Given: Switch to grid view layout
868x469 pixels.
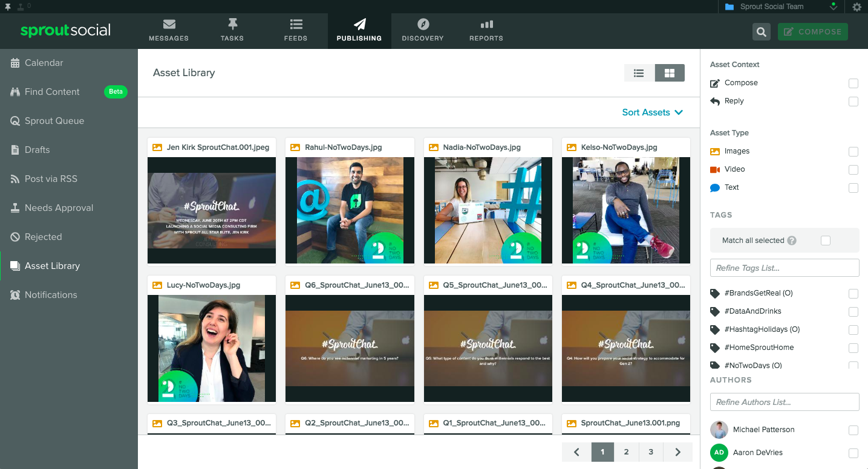Looking at the screenshot, I should coord(670,73).
